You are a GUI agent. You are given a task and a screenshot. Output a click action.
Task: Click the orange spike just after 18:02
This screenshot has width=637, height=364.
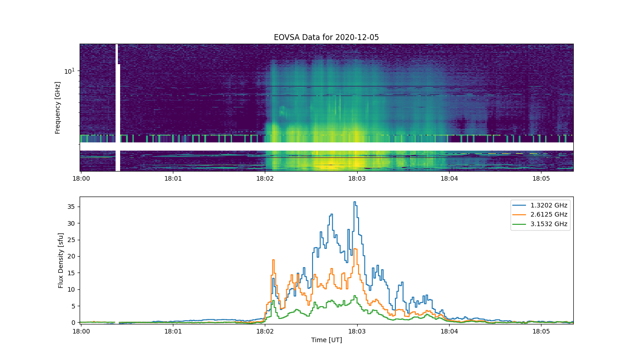pyautogui.click(x=273, y=260)
